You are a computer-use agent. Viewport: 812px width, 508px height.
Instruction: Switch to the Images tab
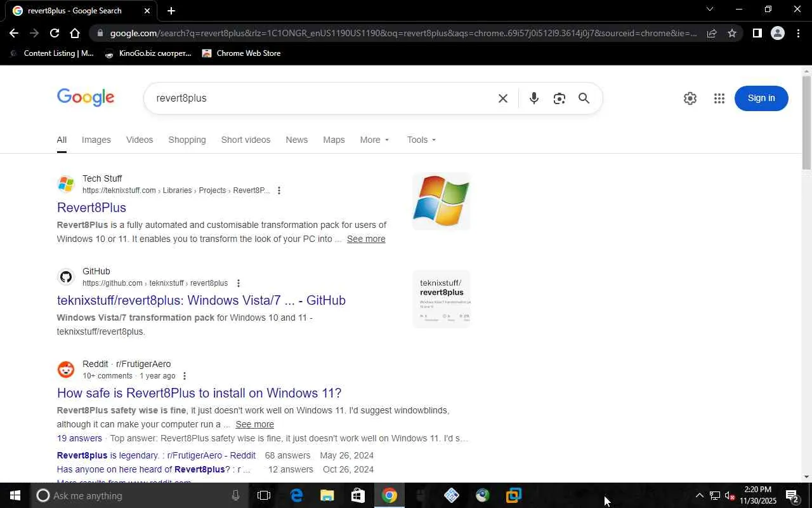coord(96,140)
